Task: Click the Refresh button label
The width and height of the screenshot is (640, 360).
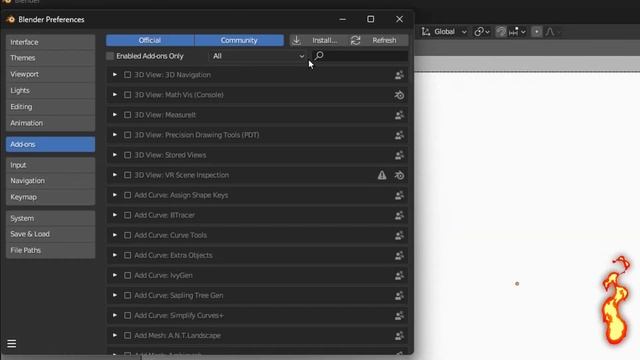Action: 384,40
